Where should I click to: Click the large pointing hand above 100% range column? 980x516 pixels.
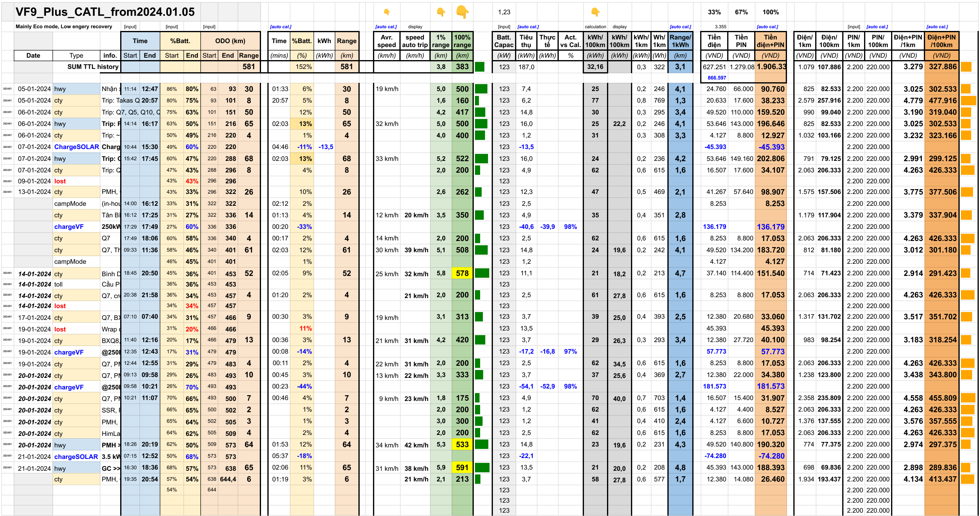[x=463, y=12]
